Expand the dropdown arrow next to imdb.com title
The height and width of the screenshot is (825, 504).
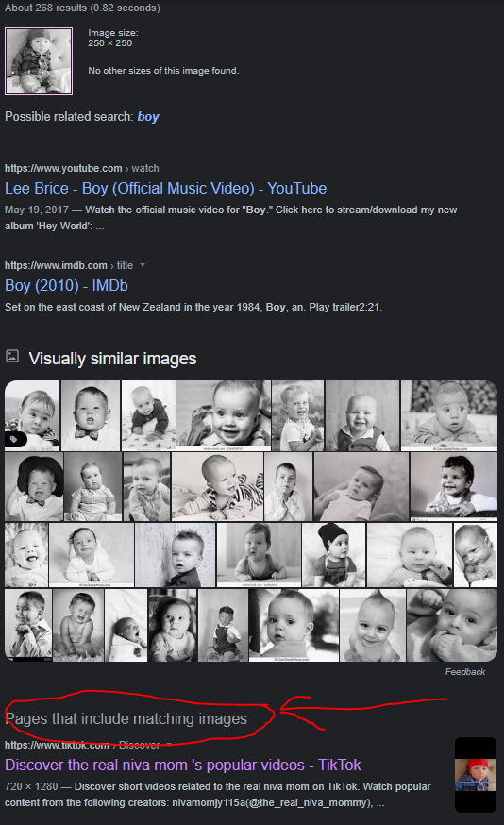click(143, 265)
